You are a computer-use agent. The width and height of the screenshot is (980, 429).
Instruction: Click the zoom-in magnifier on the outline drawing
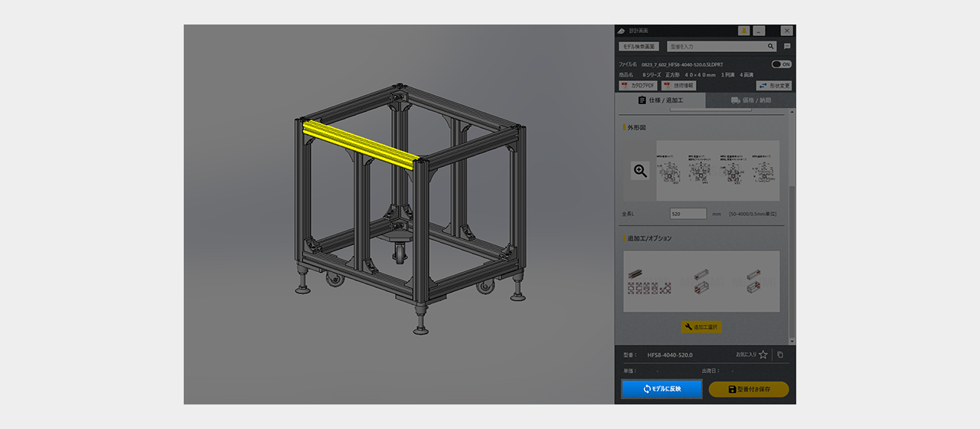point(640,171)
